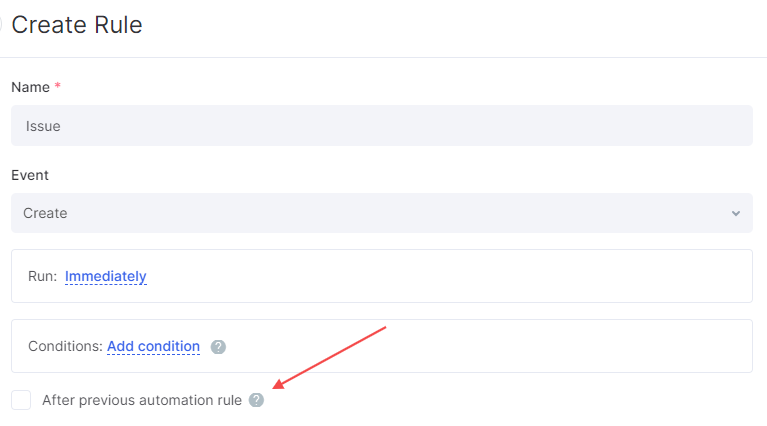
Task: Click the Event field label
Action: [30, 175]
